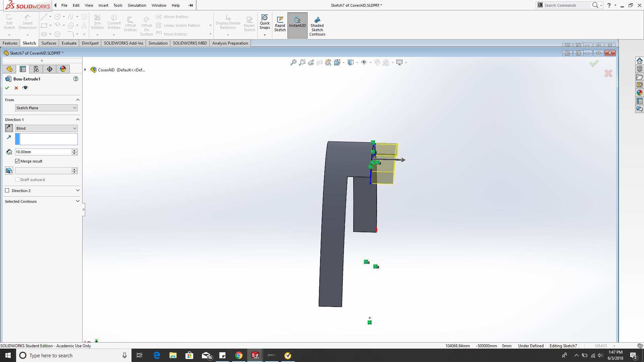The image size is (644, 362).
Task: Switch to the Features tab
Action: point(10,43)
